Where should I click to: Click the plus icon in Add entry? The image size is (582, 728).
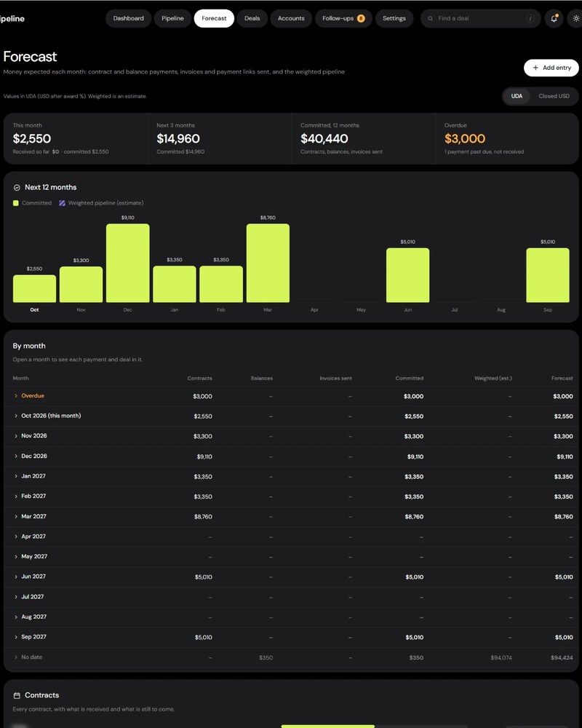pyautogui.click(x=535, y=68)
